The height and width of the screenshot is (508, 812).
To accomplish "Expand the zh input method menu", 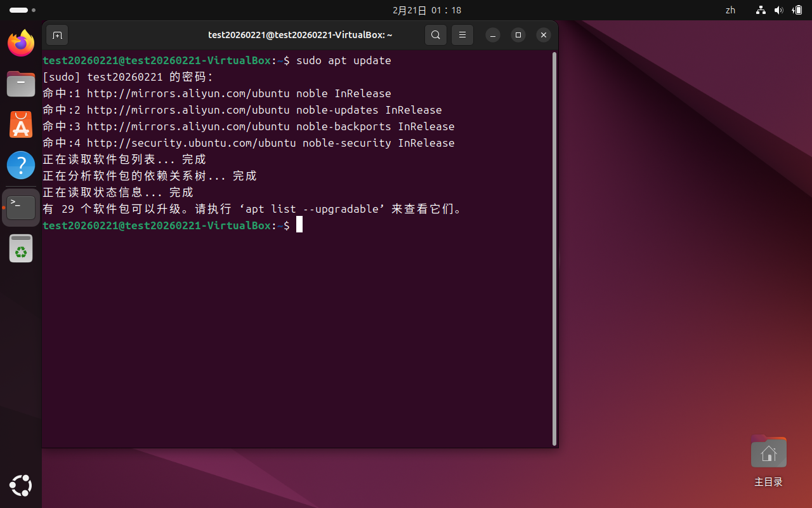I will (x=730, y=10).
